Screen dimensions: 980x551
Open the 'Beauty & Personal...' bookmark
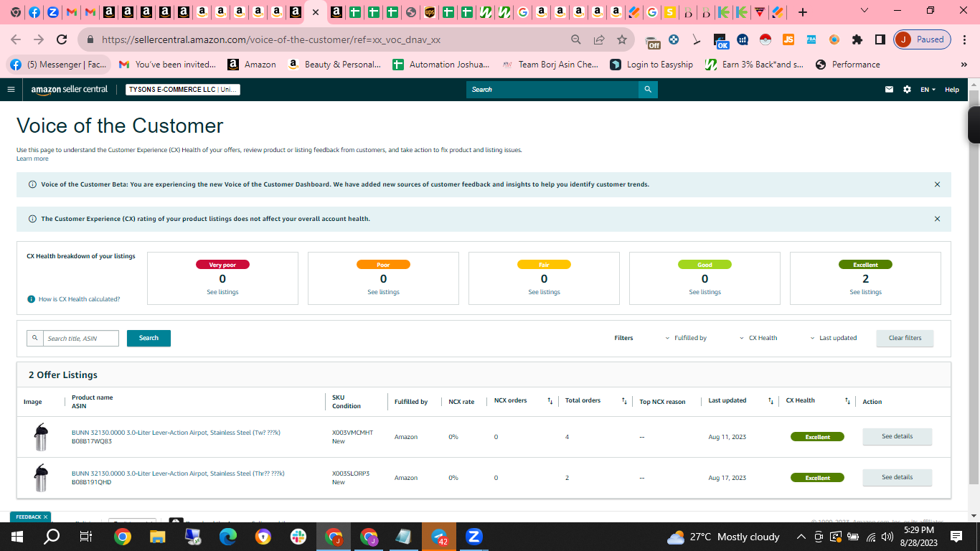[x=334, y=65]
